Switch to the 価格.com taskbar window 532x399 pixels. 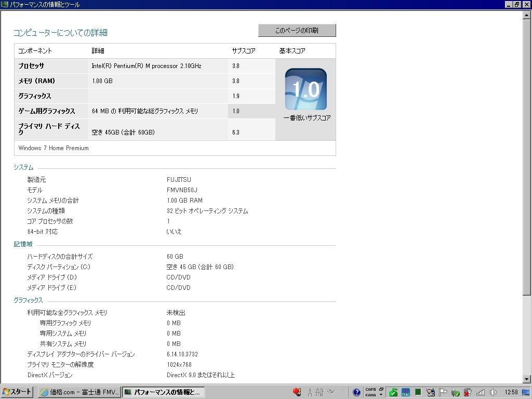[79, 392]
